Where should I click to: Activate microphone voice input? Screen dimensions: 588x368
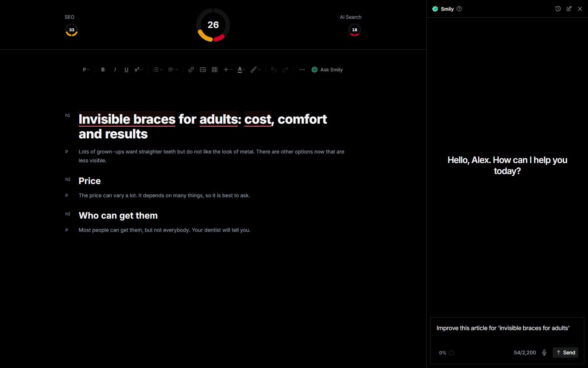coord(544,353)
